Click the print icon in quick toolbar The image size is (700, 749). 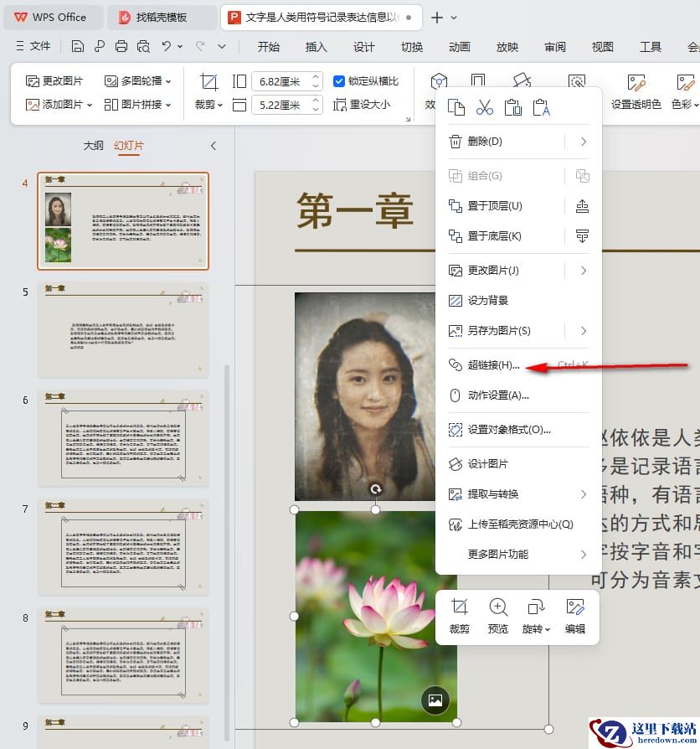click(121, 46)
